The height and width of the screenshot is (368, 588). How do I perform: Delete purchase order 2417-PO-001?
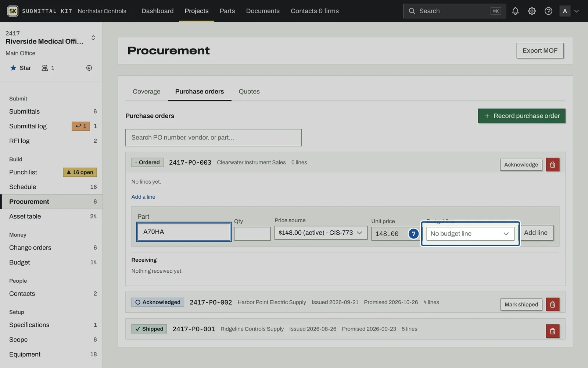(552, 331)
